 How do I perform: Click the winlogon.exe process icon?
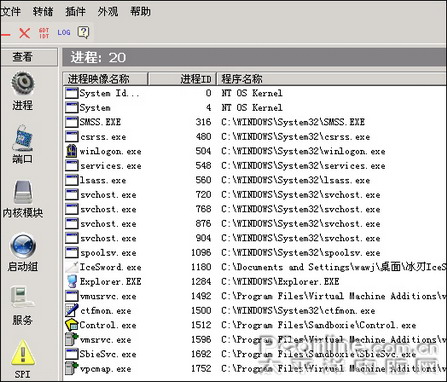71,151
